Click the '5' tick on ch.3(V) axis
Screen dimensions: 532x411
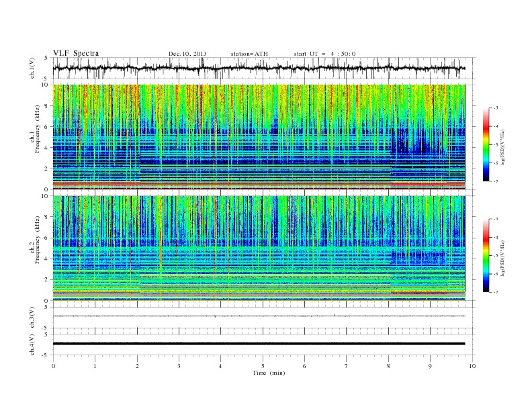click(46, 307)
